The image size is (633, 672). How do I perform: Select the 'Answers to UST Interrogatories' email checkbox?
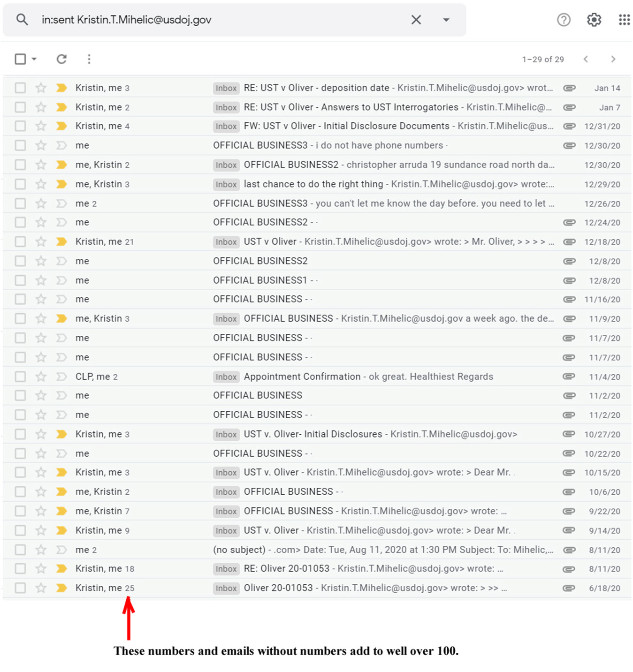tap(20, 107)
